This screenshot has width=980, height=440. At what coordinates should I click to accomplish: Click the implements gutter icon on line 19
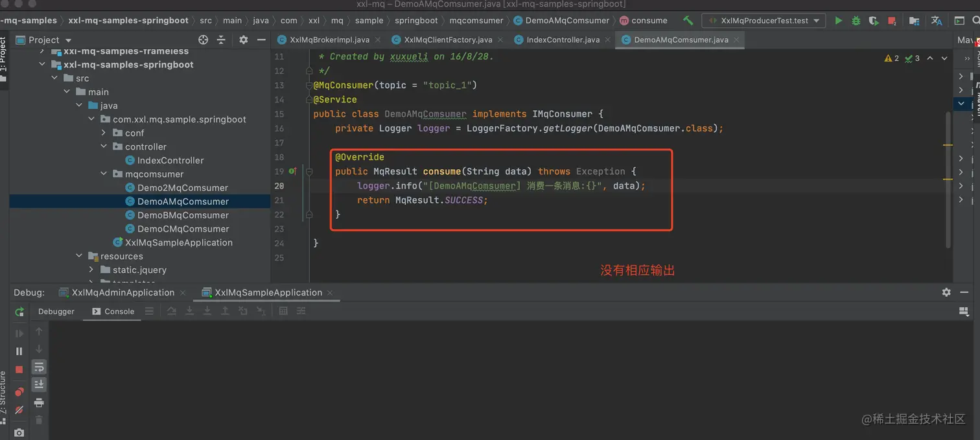pos(292,171)
